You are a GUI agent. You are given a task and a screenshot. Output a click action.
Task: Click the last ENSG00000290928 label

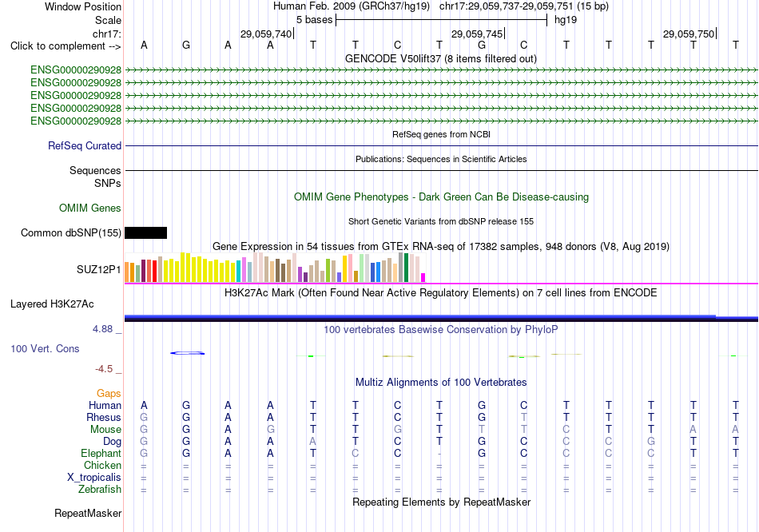76,121
